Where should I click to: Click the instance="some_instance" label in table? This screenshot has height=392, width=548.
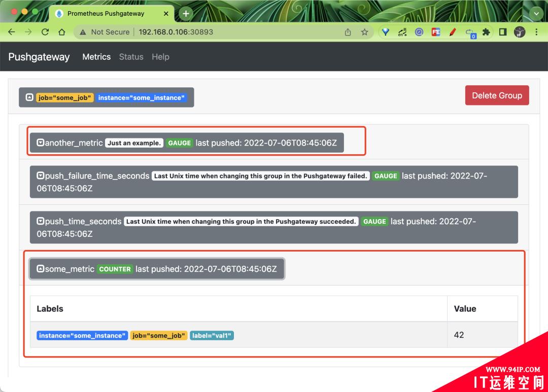point(82,336)
